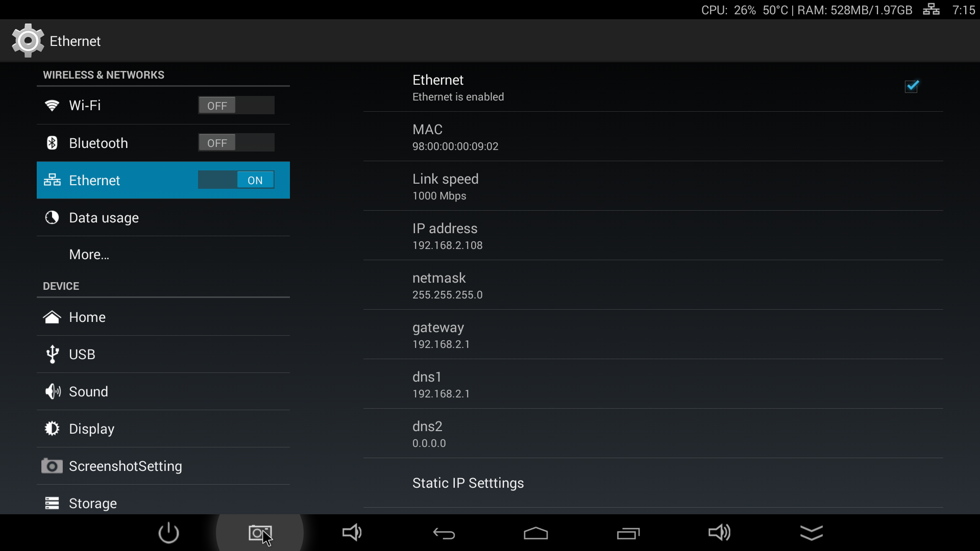Show recent apps with the overview icon

628,534
